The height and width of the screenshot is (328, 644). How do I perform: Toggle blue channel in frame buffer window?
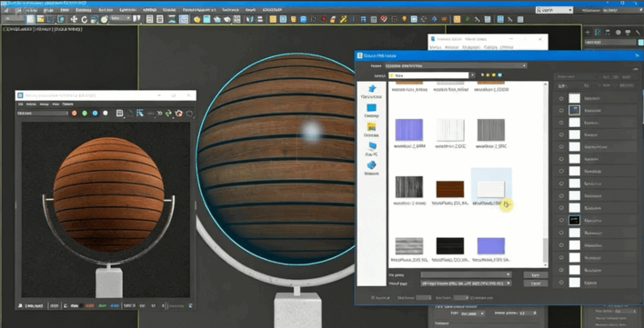click(x=96, y=114)
